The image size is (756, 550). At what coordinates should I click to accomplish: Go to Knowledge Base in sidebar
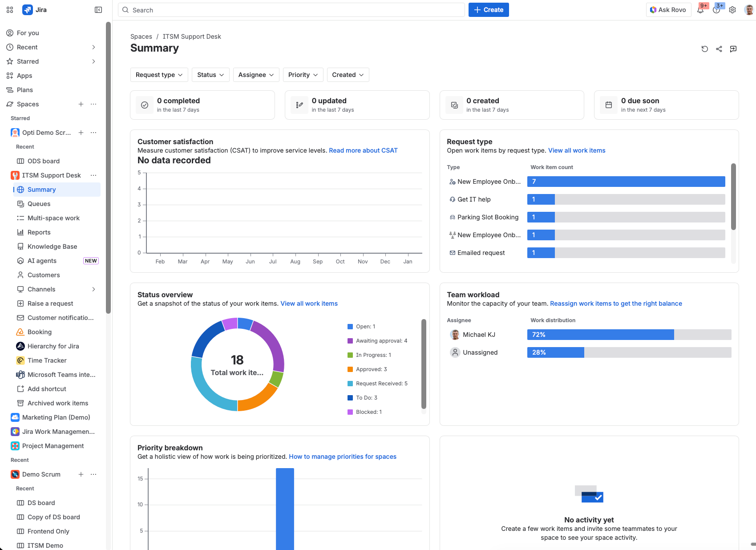52,247
